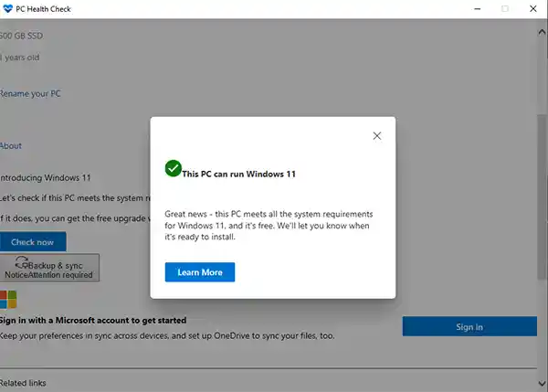This screenshot has width=548, height=392.
Task: Click the '500 GB SSD' storage text
Action: [x=22, y=36]
